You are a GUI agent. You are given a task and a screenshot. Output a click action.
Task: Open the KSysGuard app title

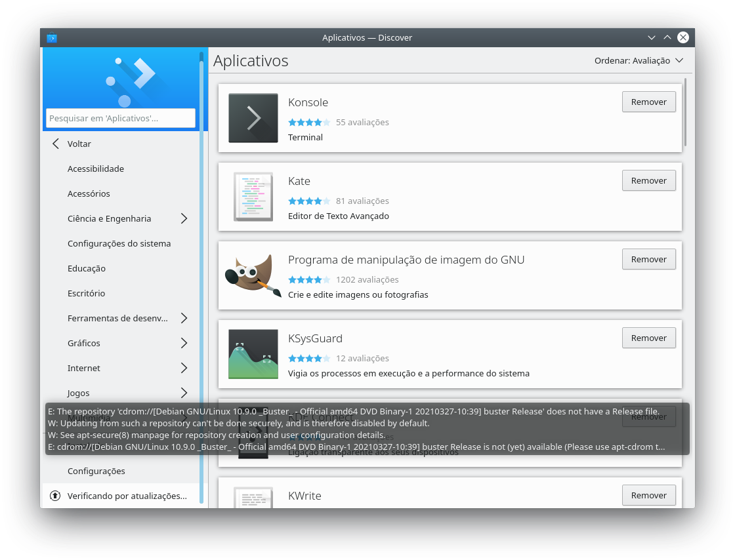[x=315, y=338]
